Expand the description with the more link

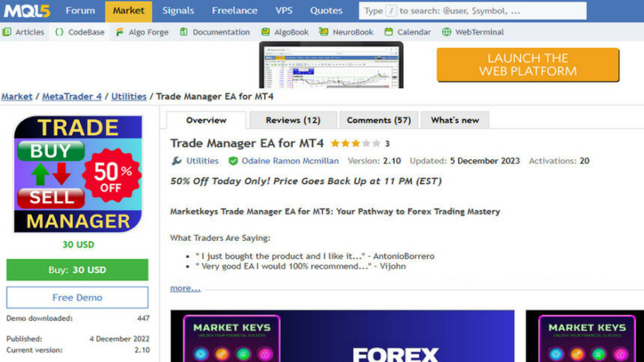point(185,288)
